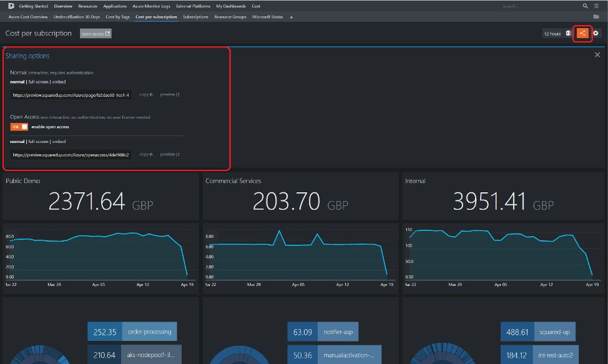Screen dimensions: 608x364
Task: Click the Cost per subscription page title
Action: click(x=38, y=33)
